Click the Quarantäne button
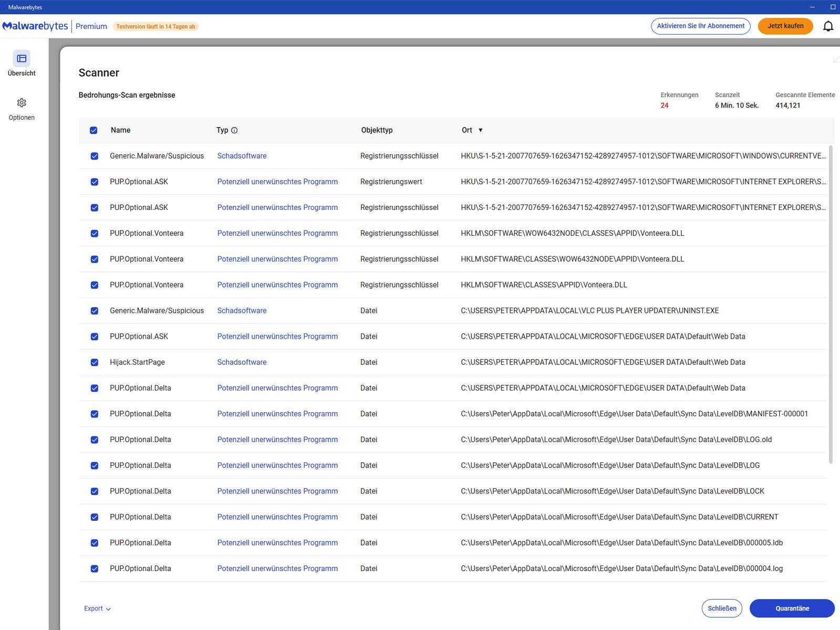This screenshot has height=630, width=840. tap(792, 608)
